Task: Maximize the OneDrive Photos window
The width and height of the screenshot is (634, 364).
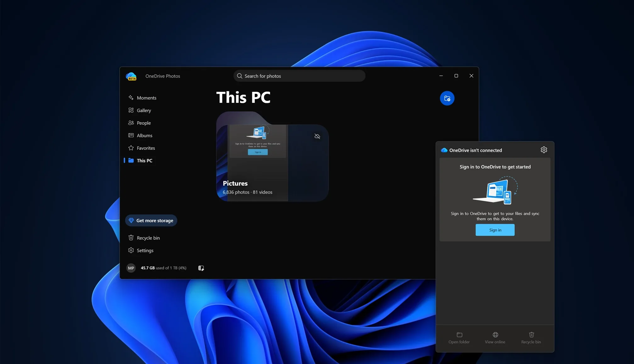Action: tap(456, 76)
